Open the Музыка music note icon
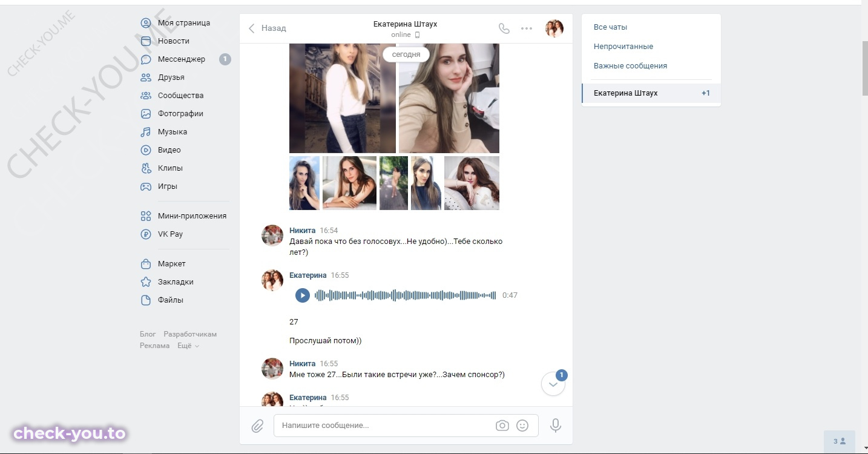868x454 pixels. (x=146, y=132)
